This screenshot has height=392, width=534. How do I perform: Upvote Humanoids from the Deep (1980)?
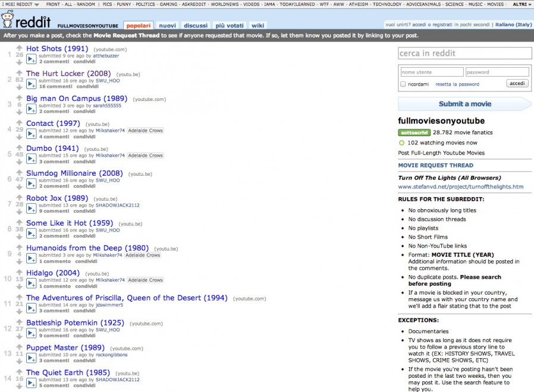click(20, 247)
